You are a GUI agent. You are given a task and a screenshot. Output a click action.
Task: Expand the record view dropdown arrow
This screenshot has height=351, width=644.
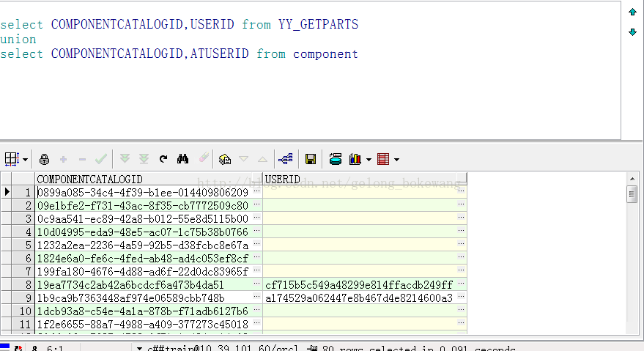(396, 160)
